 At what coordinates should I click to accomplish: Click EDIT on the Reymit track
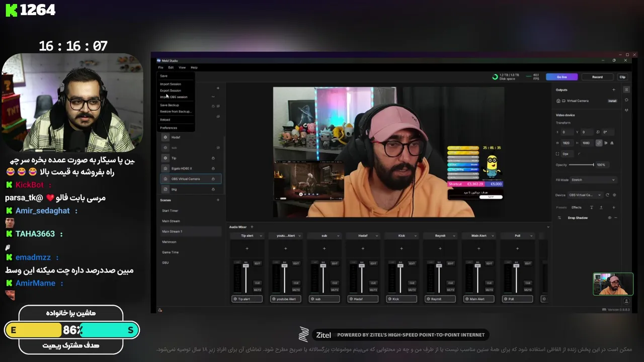(450, 263)
